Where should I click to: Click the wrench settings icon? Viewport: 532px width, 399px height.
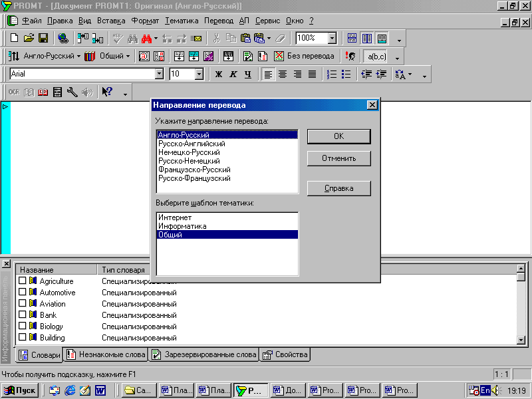[x=72, y=92]
